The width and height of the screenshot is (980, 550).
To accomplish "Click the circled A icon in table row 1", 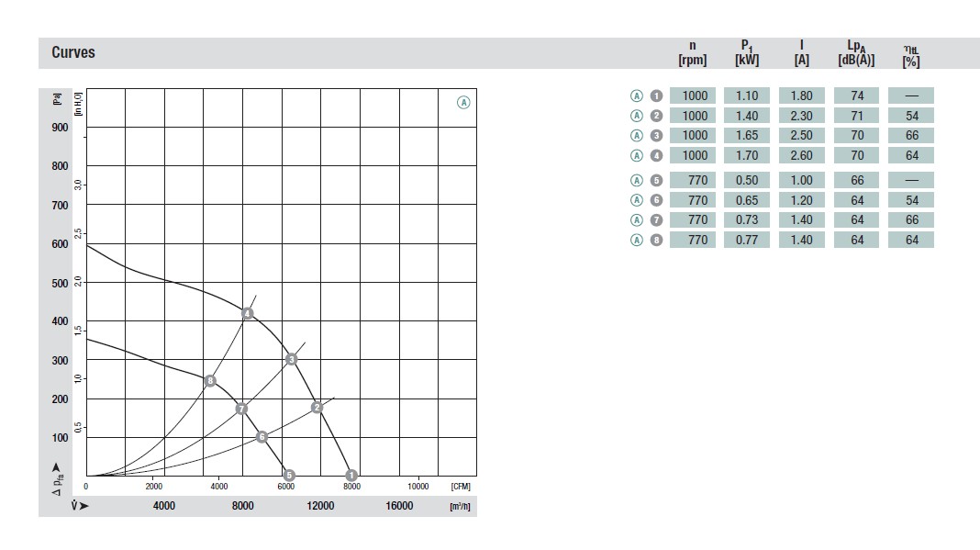I will tap(636, 95).
